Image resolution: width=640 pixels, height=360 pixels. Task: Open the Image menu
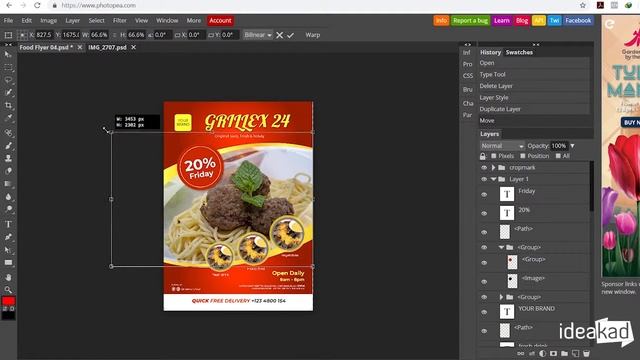click(48, 20)
